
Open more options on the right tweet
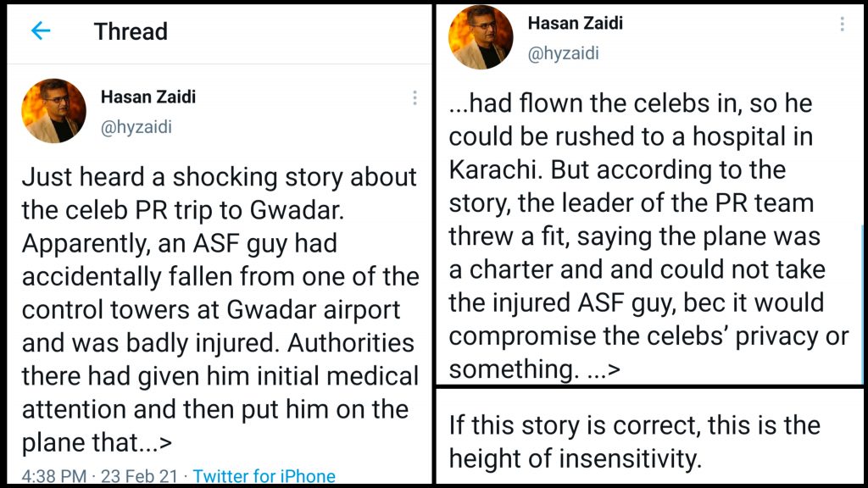pos(842,24)
